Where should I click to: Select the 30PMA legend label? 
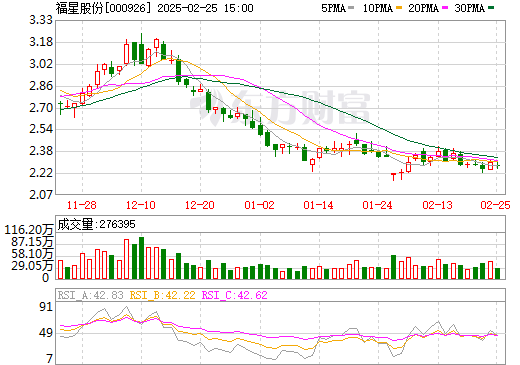(469, 8)
